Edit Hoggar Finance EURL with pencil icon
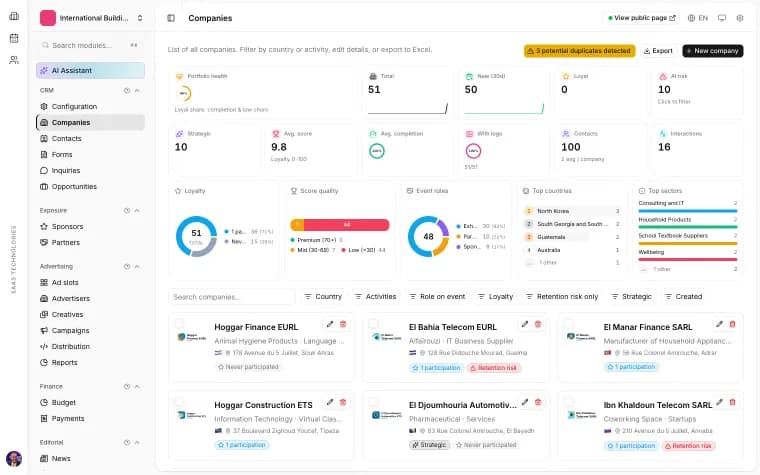The image size is (760, 475). coord(330,324)
